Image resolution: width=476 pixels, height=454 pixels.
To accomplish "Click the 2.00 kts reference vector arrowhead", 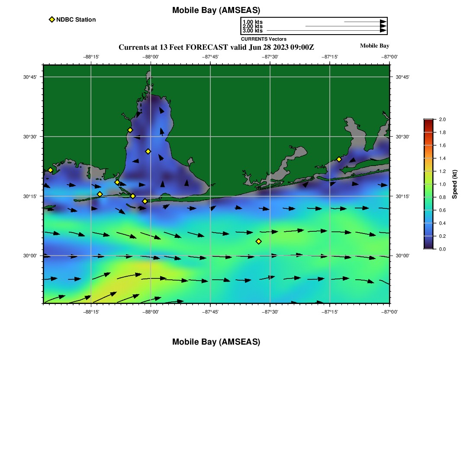I will click(x=383, y=26).
